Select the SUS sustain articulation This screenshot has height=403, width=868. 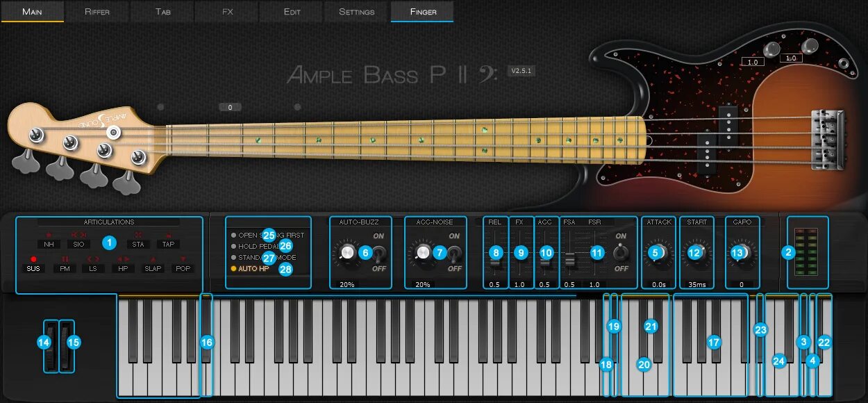coord(33,268)
